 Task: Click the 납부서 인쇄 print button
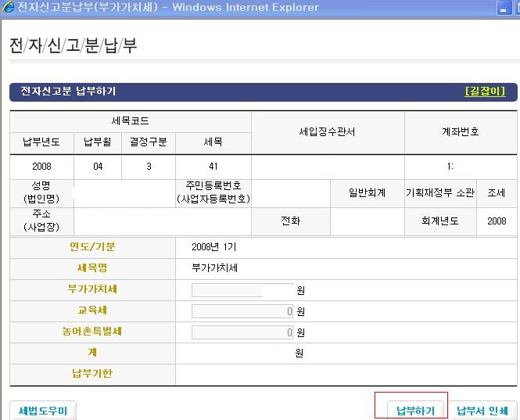coord(482,411)
